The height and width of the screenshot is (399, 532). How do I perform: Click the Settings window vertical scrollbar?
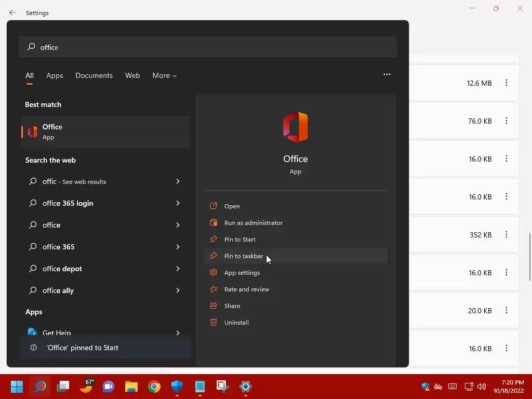(x=529, y=257)
